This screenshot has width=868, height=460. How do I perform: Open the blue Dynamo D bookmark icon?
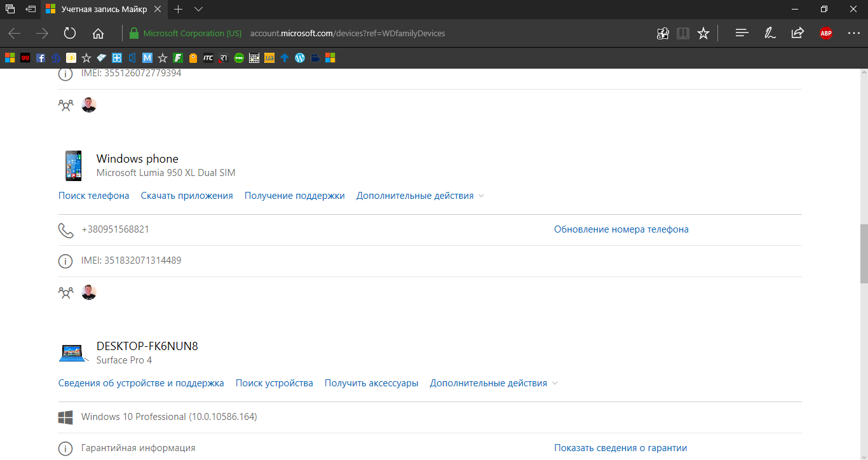(56, 58)
